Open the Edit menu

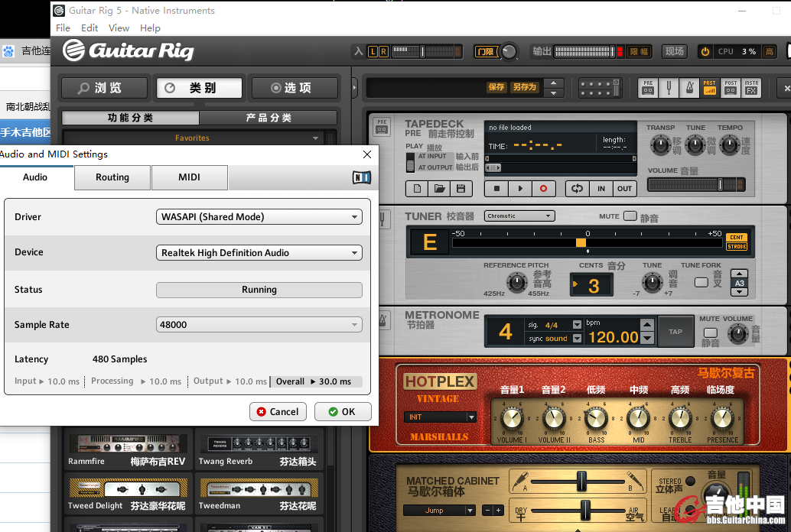tap(90, 28)
